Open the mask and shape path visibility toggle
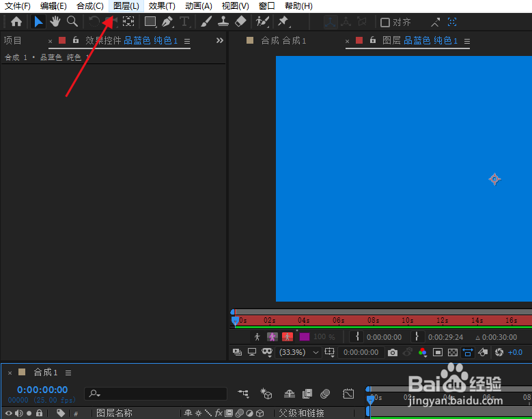The height and width of the screenshot is (419, 532). (267, 353)
